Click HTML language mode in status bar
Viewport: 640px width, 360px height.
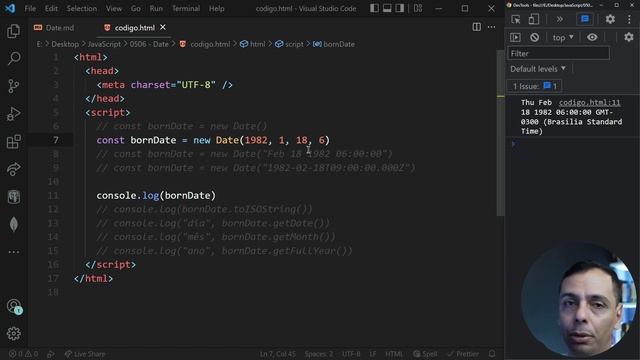394,354
